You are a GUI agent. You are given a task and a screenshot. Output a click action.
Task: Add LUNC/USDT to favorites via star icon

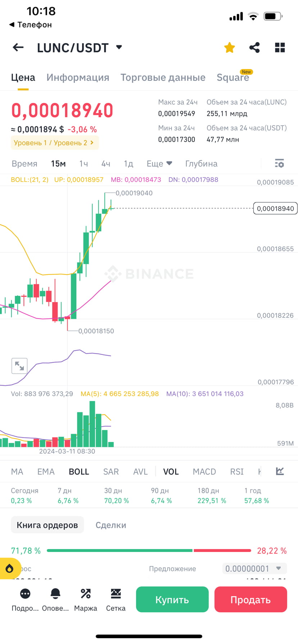tap(229, 47)
